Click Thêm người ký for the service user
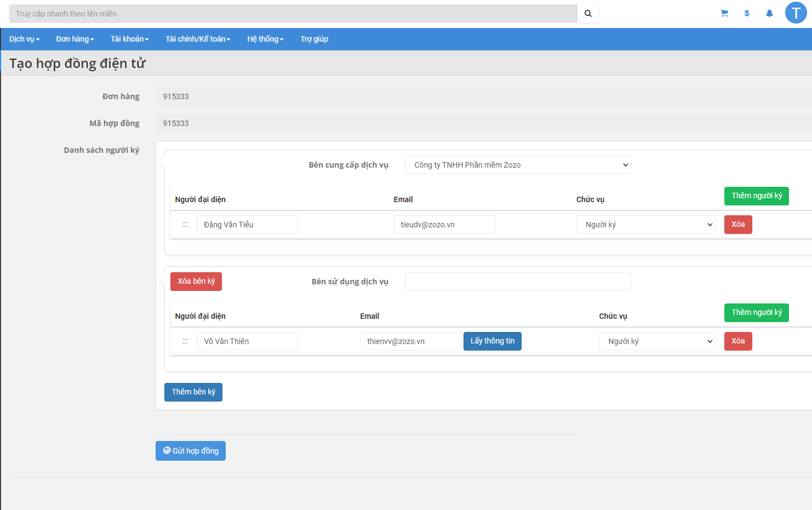812x510 pixels. click(757, 313)
